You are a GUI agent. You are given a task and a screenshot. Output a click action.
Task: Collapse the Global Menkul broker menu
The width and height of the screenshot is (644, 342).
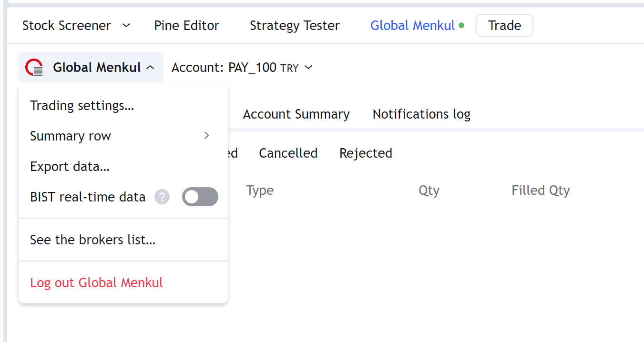coord(150,68)
